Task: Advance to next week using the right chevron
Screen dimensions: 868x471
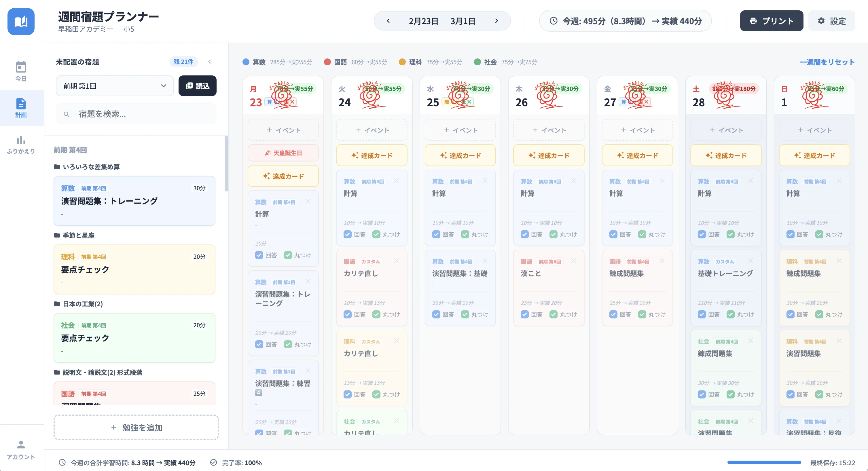Action: (497, 20)
